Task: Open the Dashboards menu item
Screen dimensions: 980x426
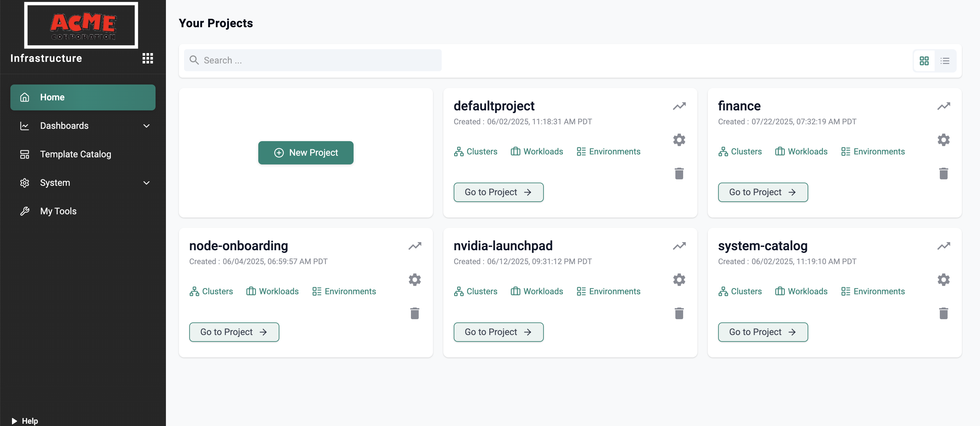Action: coord(83,126)
